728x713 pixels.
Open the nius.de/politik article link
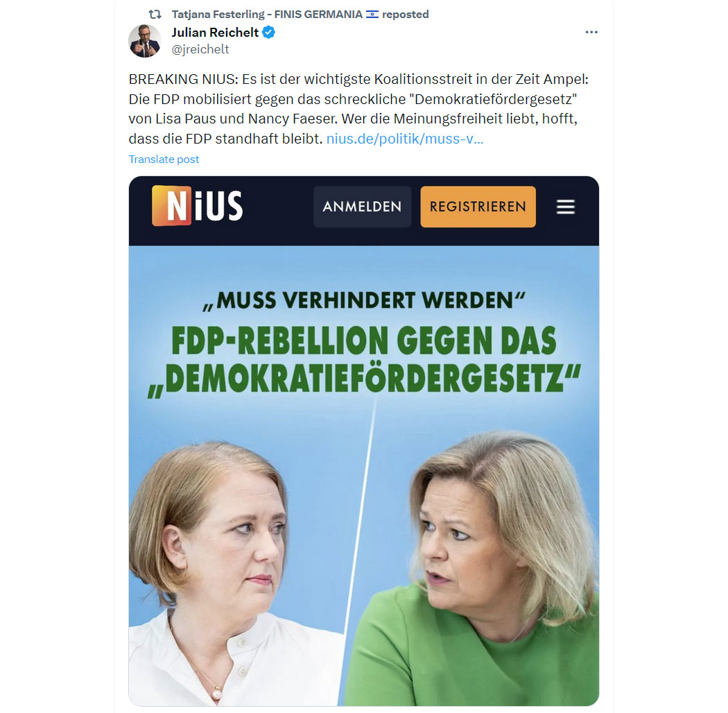(405, 139)
